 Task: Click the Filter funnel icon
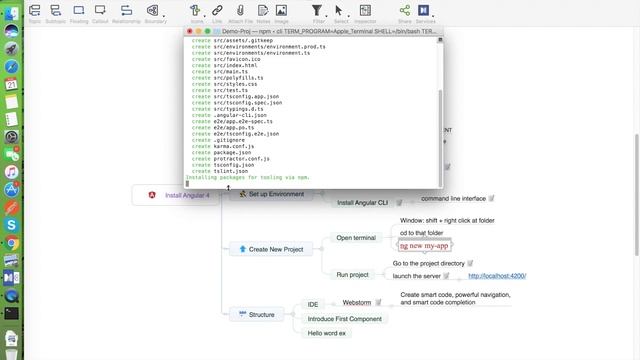317,11
